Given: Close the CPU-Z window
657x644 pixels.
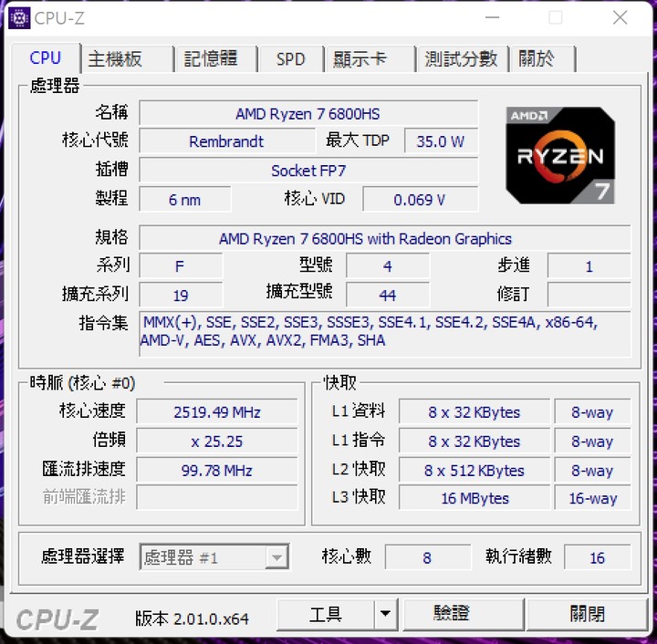Looking at the screenshot, I should [x=620, y=18].
